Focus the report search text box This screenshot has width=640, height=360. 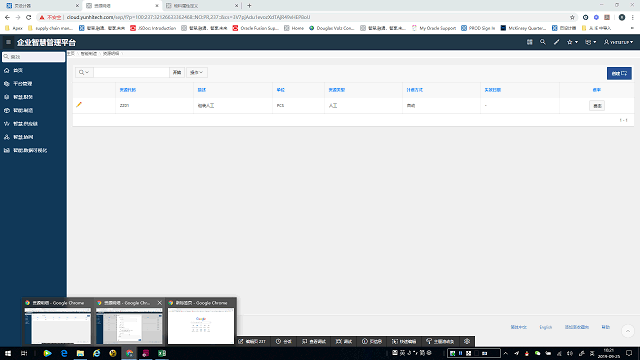131,72
